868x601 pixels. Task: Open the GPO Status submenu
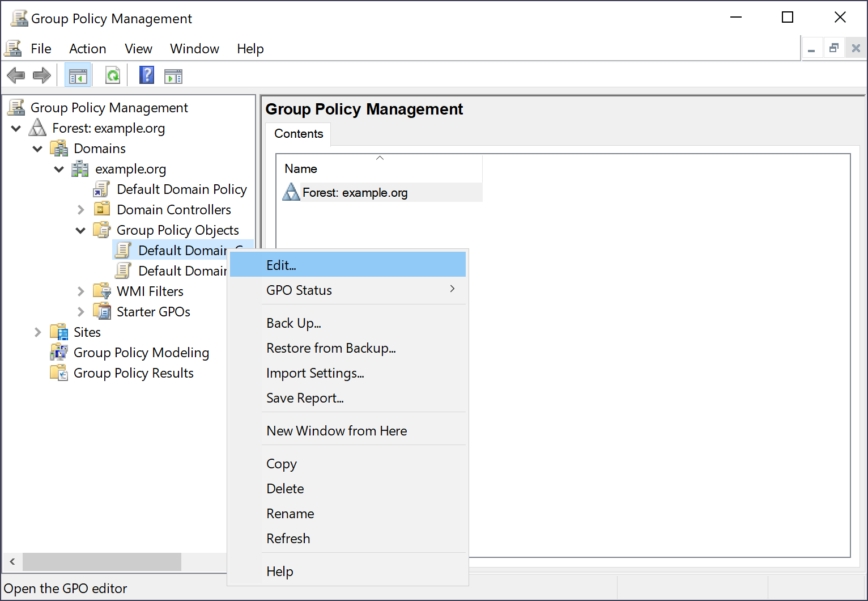coord(299,290)
